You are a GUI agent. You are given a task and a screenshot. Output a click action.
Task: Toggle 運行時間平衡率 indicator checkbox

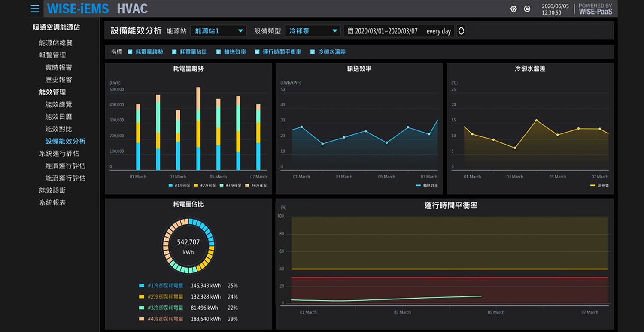257,52
